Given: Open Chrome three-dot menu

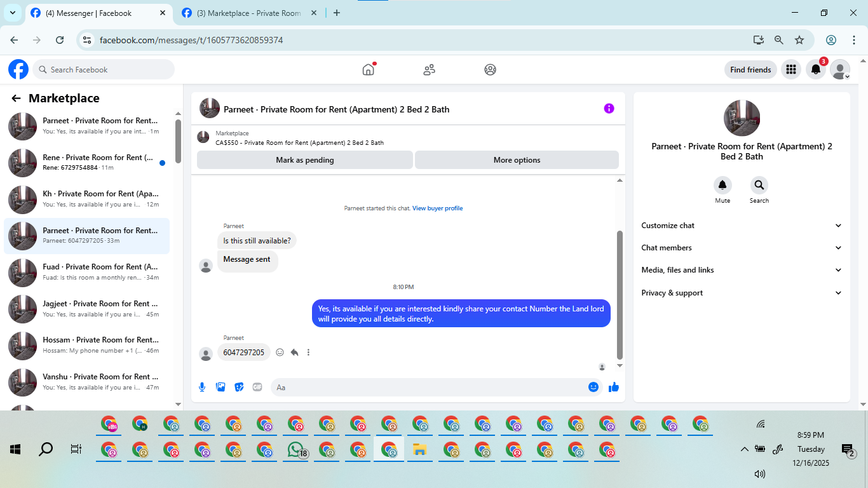Looking at the screenshot, I should point(854,40).
